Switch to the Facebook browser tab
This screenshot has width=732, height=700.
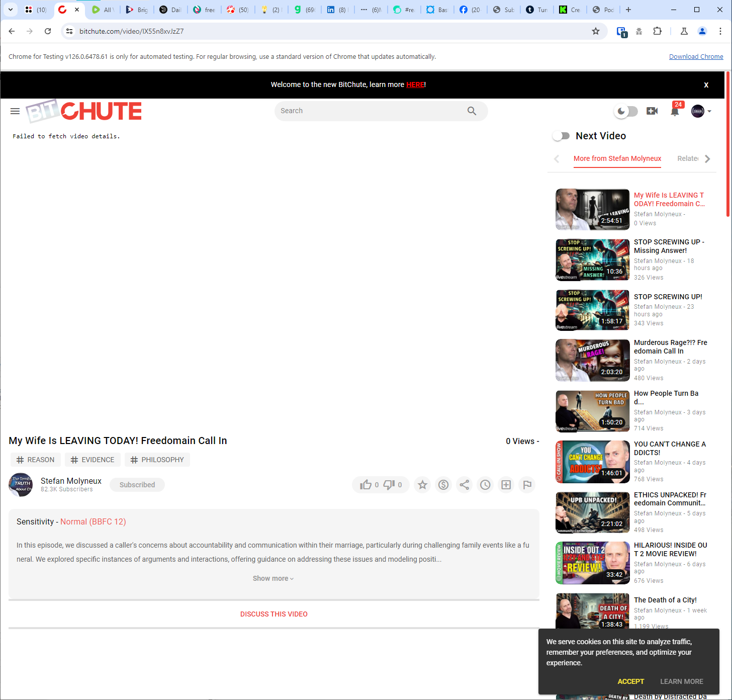tap(470, 10)
